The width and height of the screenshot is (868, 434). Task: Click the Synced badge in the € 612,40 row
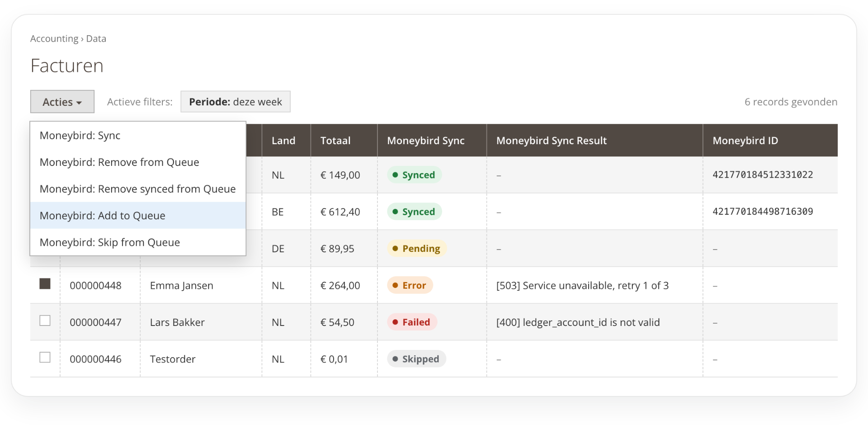click(414, 212)
